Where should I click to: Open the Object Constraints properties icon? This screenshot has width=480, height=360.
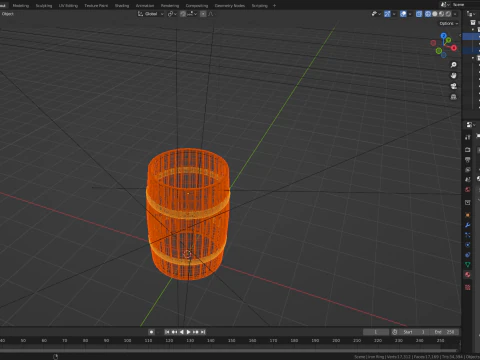(468, 255)
